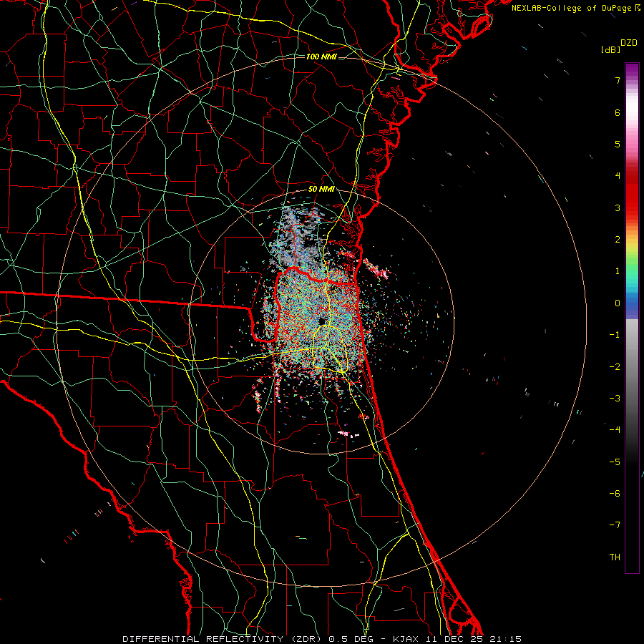This screenshot has height=644, width=644.
Task: Click the TH threshold label on the scale
Action: point(615,557)
